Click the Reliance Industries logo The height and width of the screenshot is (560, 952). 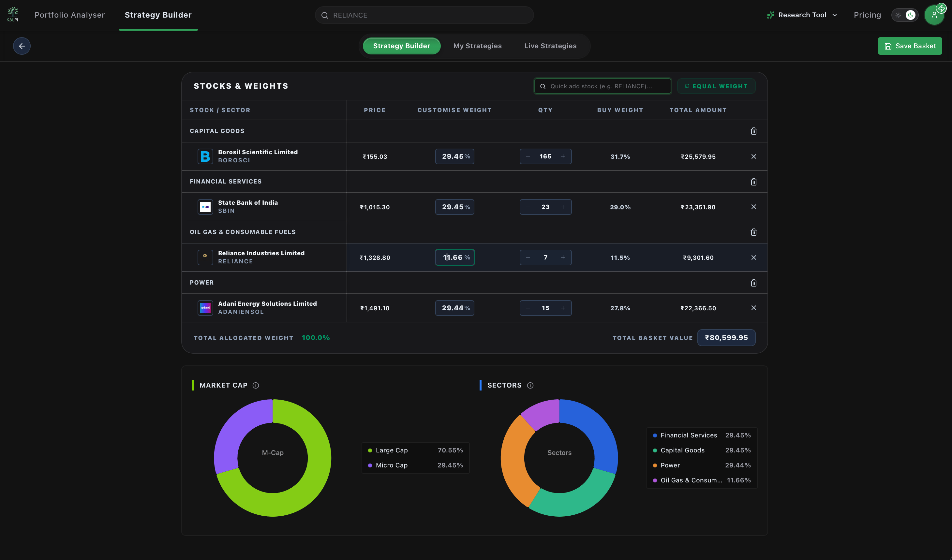click(205, 257)
